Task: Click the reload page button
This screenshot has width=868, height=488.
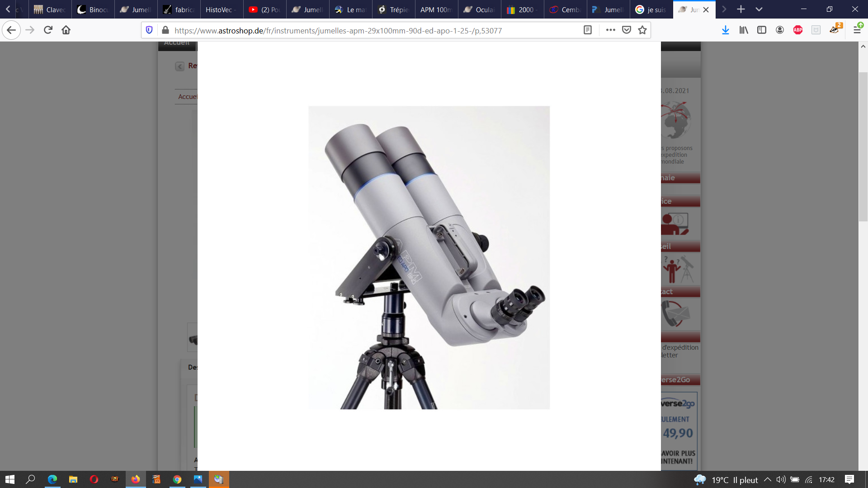Action: tap(48, 30)
